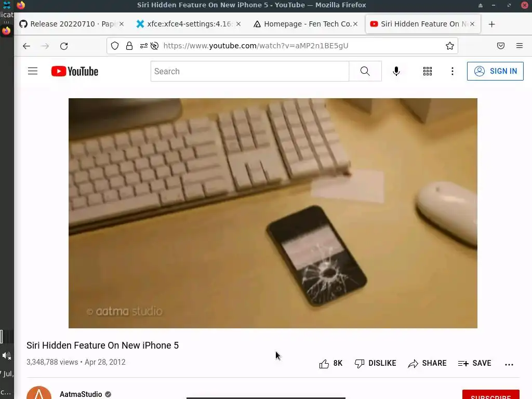Click the autoplay blocked icon

(154, 46)
